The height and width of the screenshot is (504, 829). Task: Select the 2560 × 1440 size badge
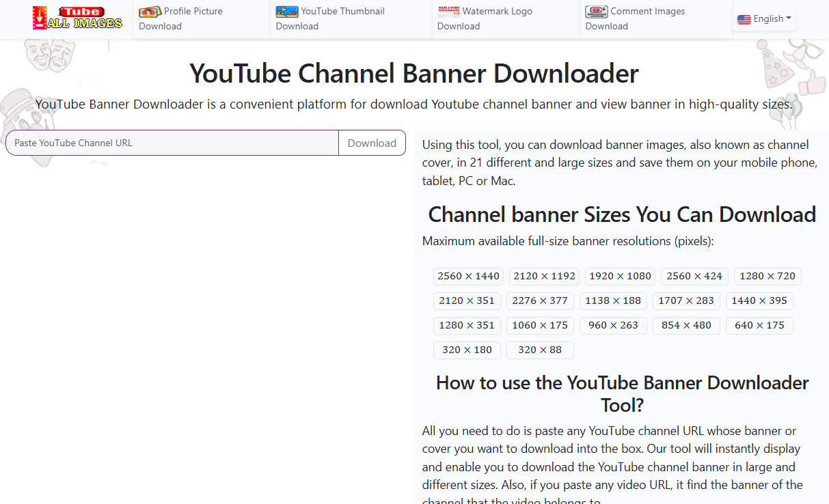[468, 277]
